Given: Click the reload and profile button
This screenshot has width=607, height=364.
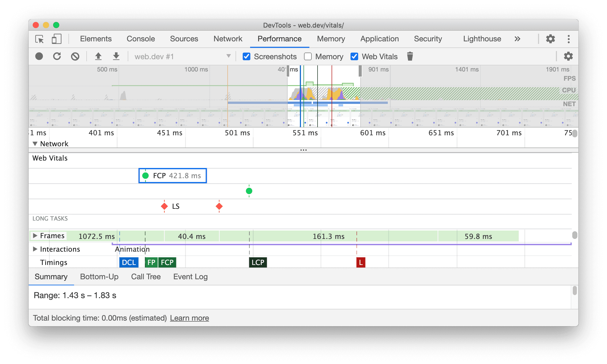Looking at the screenshot, I should pyautogui.click(x=57, y=56).
